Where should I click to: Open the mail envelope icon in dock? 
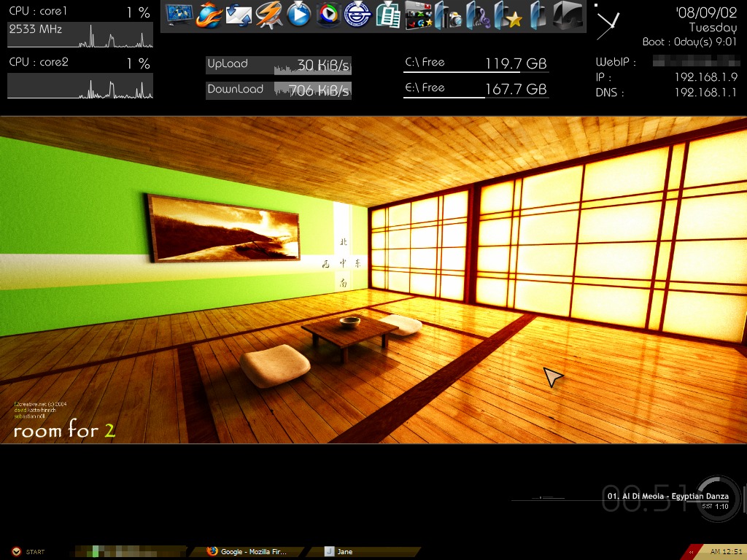(x=239, y=15)
